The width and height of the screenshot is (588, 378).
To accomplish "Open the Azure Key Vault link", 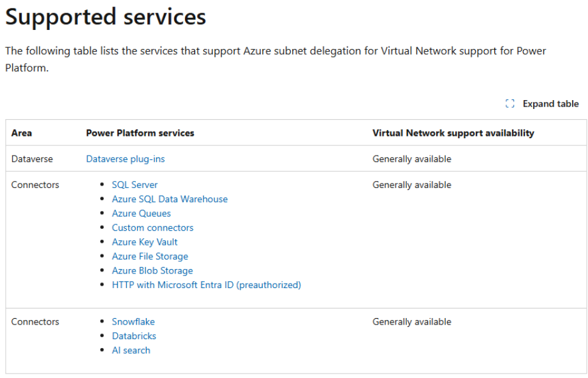I will click(x=145, y=242).
